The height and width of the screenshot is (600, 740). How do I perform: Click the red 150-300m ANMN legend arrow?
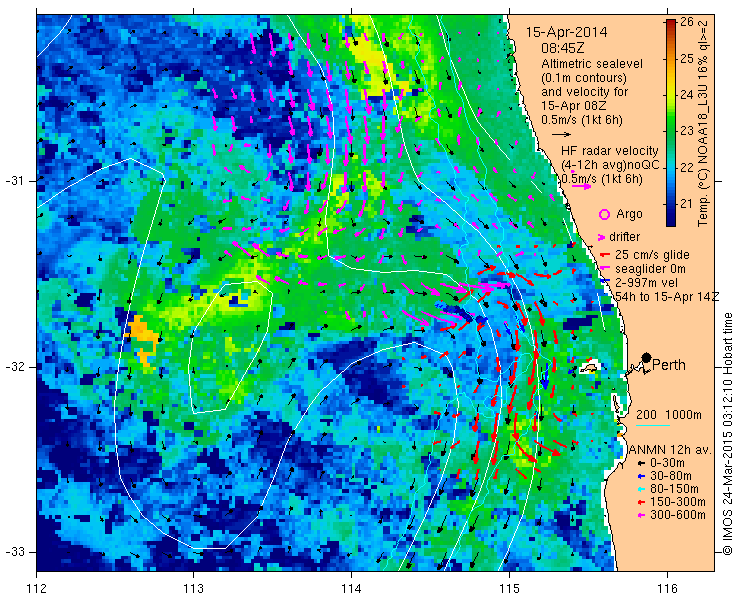(641, 502)
